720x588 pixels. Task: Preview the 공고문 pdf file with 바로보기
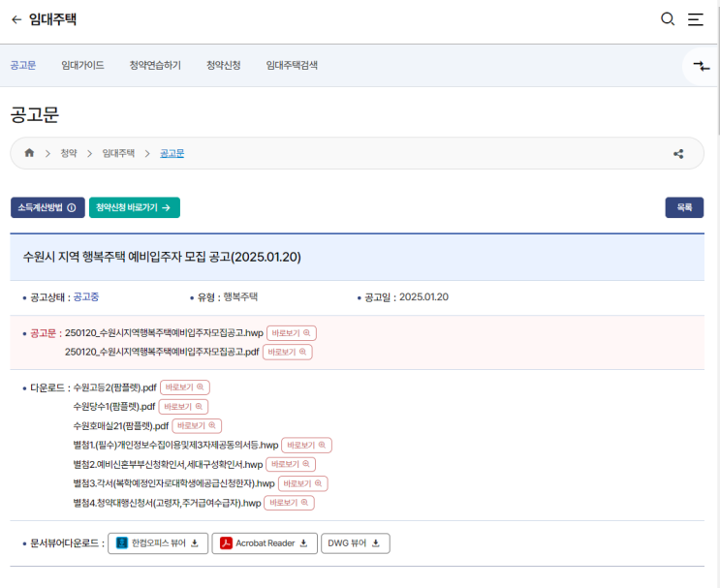288,352
